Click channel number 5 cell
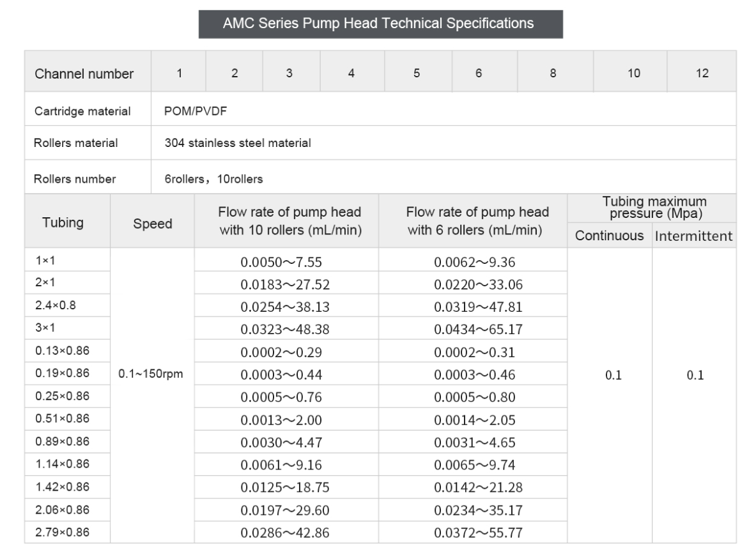 pos(418,72)
